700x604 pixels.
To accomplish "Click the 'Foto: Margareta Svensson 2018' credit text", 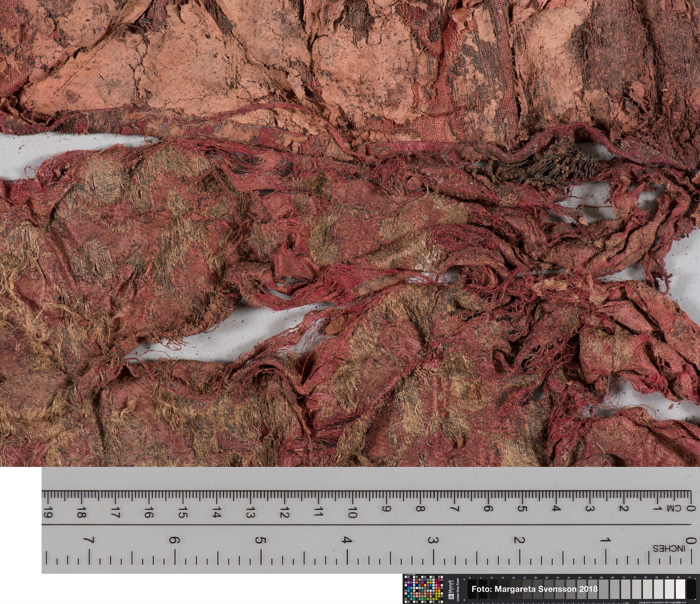I will 534,589.
